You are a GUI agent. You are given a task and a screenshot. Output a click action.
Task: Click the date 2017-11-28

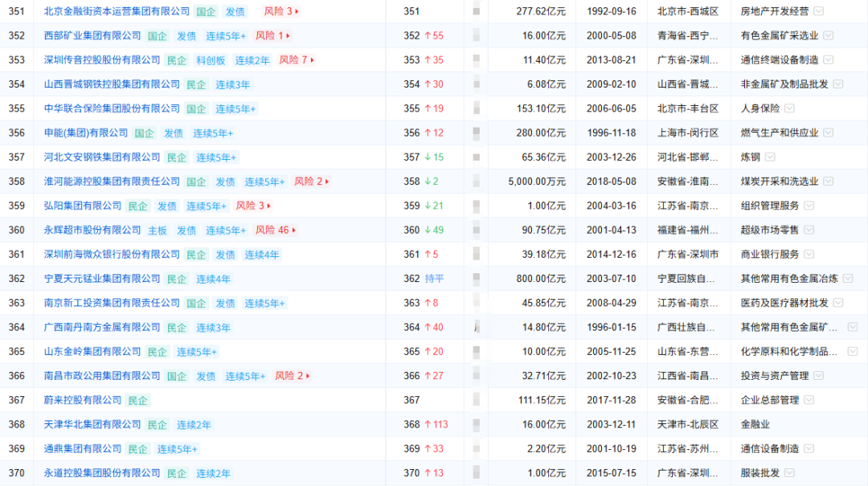point(611,400)
